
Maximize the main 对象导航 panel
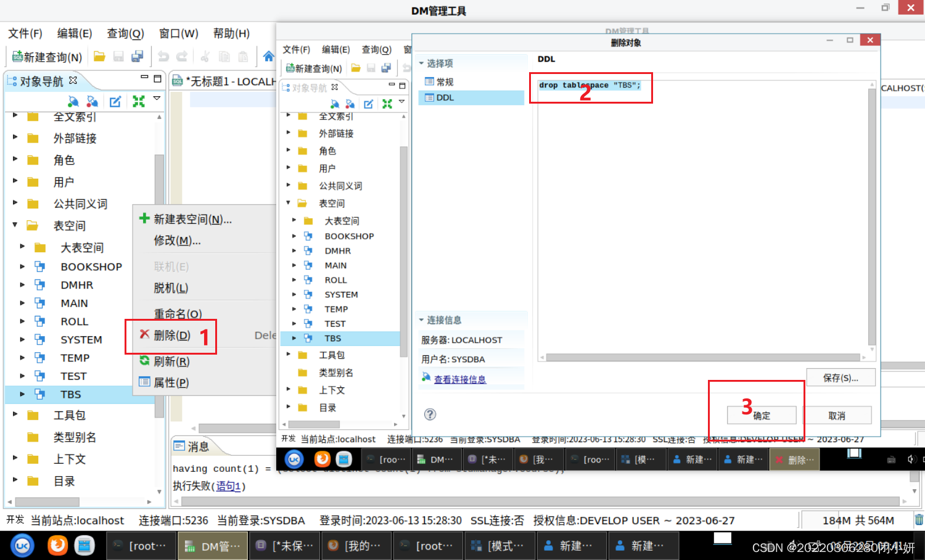158,78
